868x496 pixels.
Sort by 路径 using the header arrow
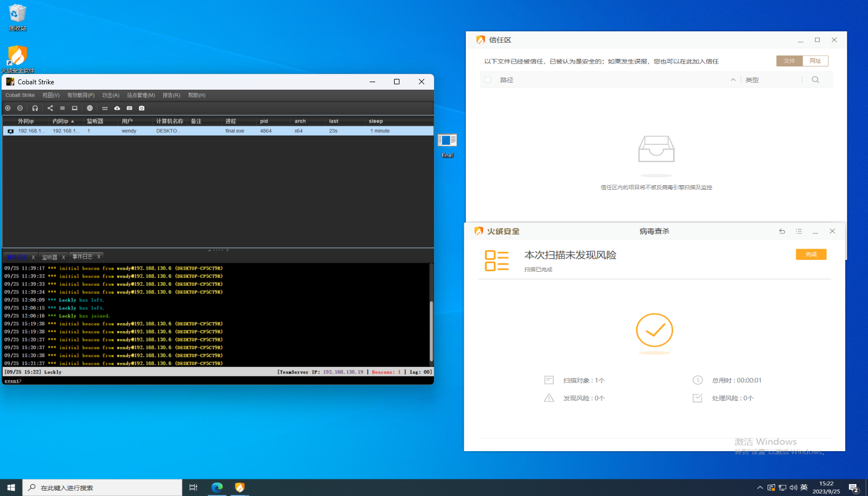click(733, 80)
